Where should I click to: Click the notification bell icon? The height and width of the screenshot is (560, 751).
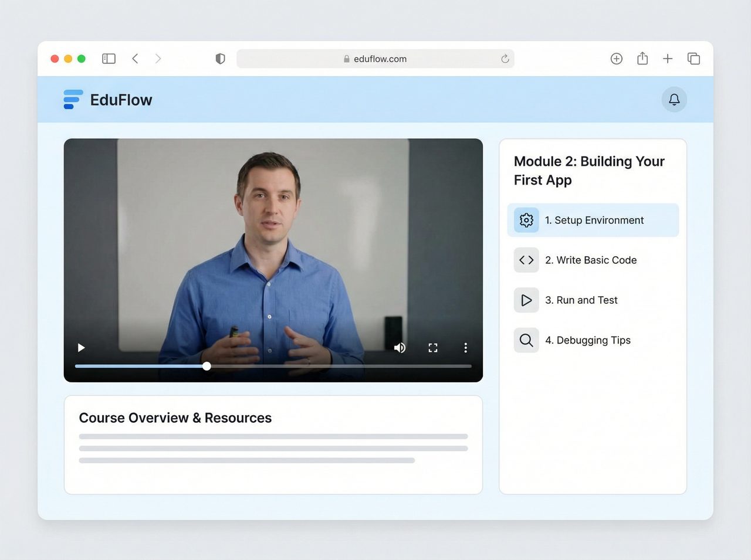[674, 100]
